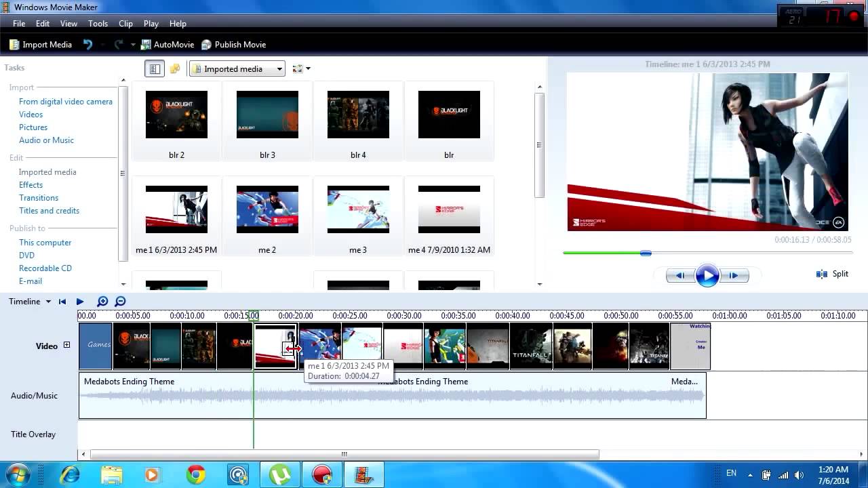Open the Play menu

click(151, 24)
